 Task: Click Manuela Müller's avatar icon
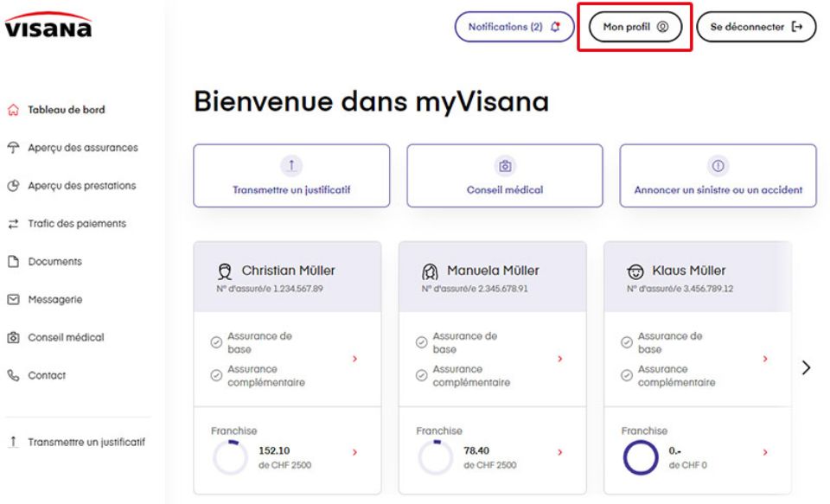coord(431,271)
